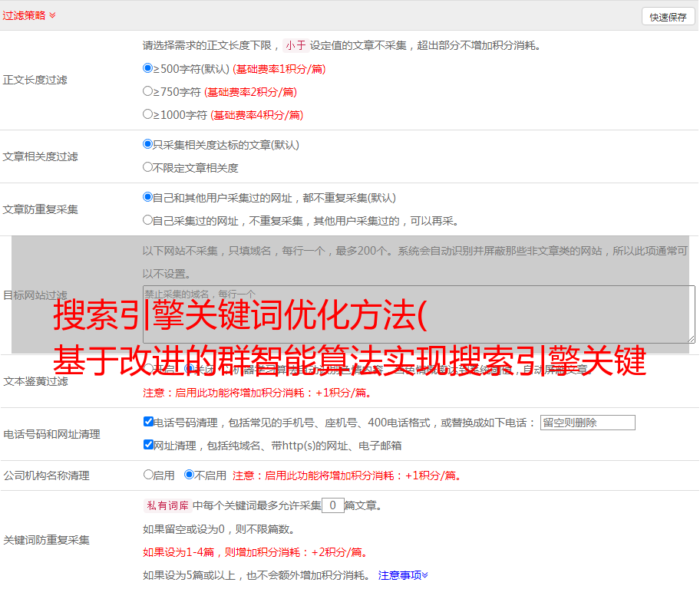
Task: Click the keyword article count input box
Action: click(332, 505)
